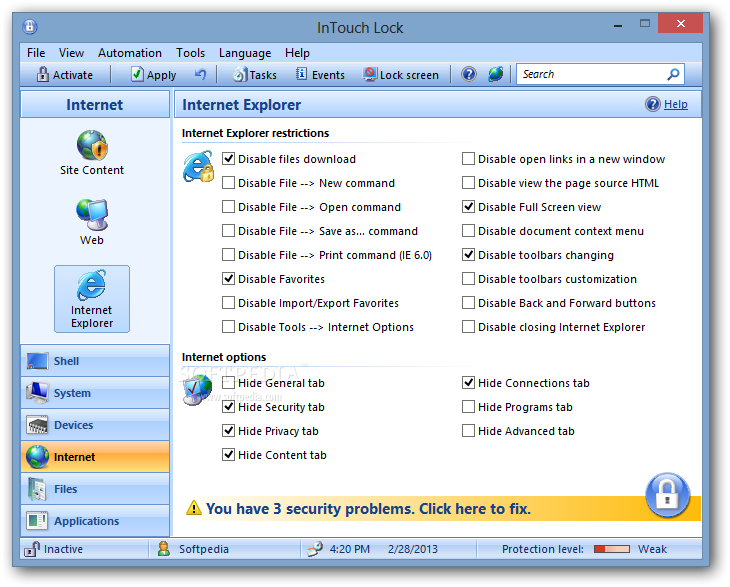Click the Help question mark icon in header
730x587 pixels.
click(x=653, y=104)
